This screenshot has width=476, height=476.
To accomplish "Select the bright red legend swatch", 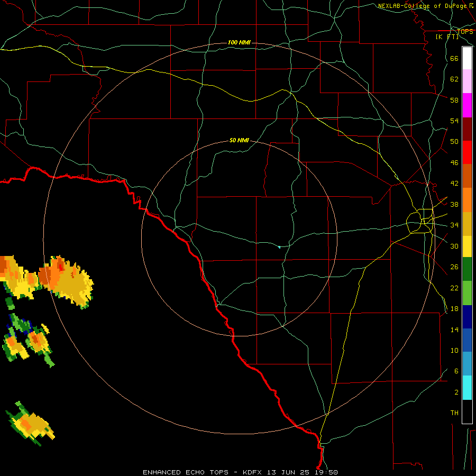I will pyautogui.click(x=467, y=152).
